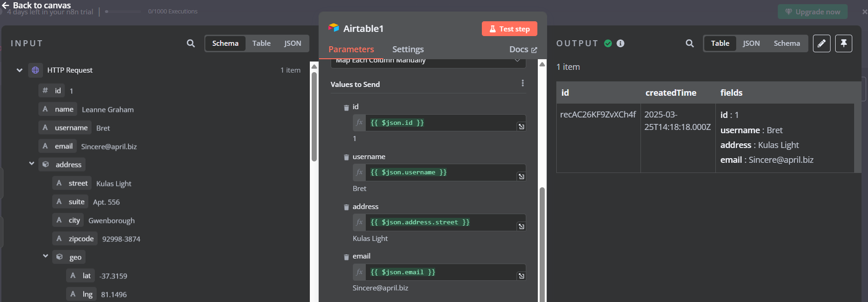Switch Output view to Schema

coord(787,43)
